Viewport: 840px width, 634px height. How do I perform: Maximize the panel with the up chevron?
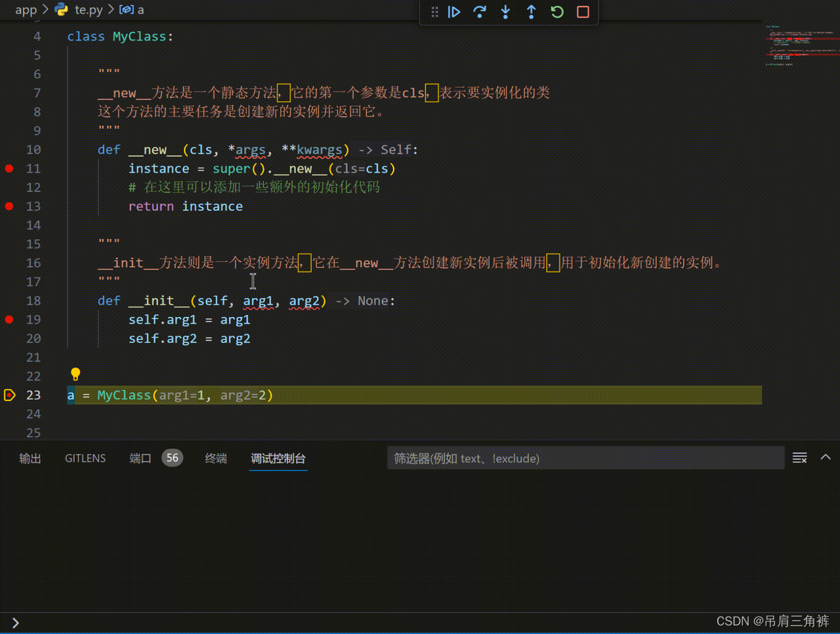[826, 457]
